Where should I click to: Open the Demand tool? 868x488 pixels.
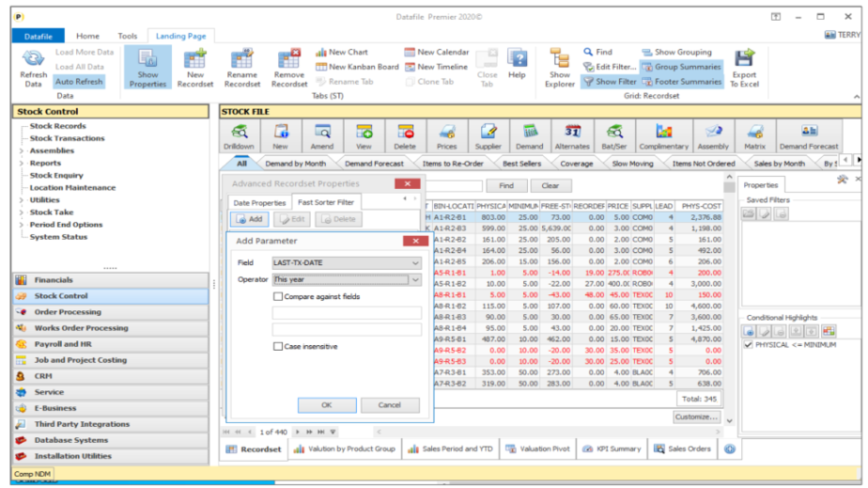530,136
